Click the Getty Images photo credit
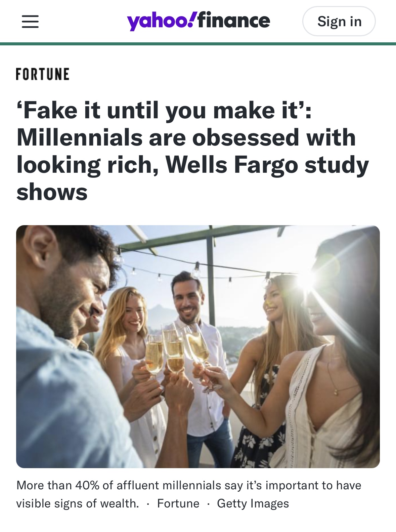 [x=253, y=503]
